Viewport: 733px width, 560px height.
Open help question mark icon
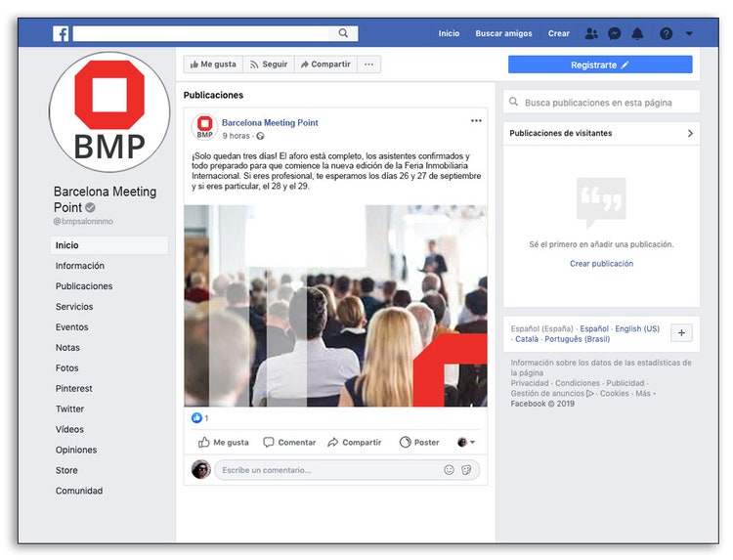tap(667, 33)
